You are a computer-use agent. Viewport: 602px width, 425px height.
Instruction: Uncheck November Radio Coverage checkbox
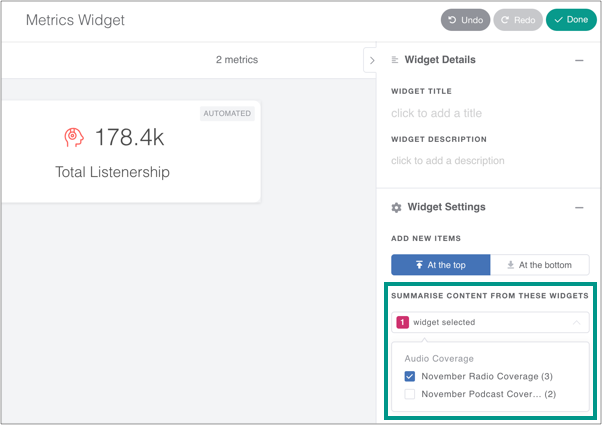(x=410, y=376)
